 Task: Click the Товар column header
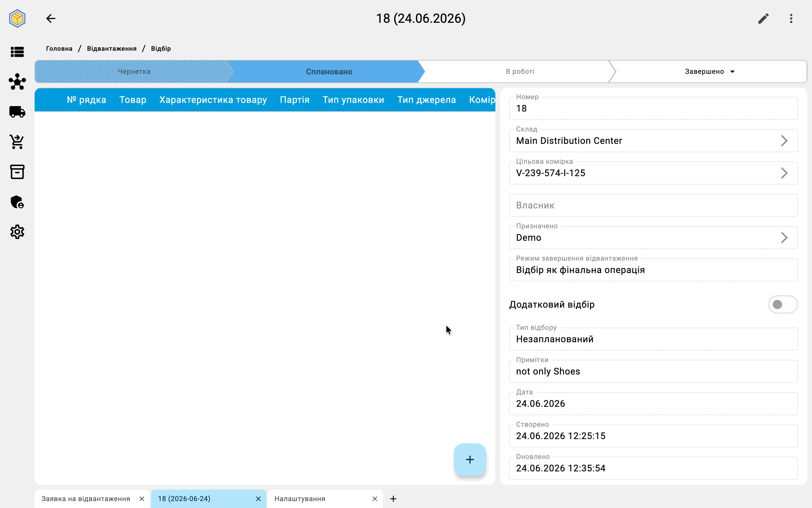click(133, 100)
